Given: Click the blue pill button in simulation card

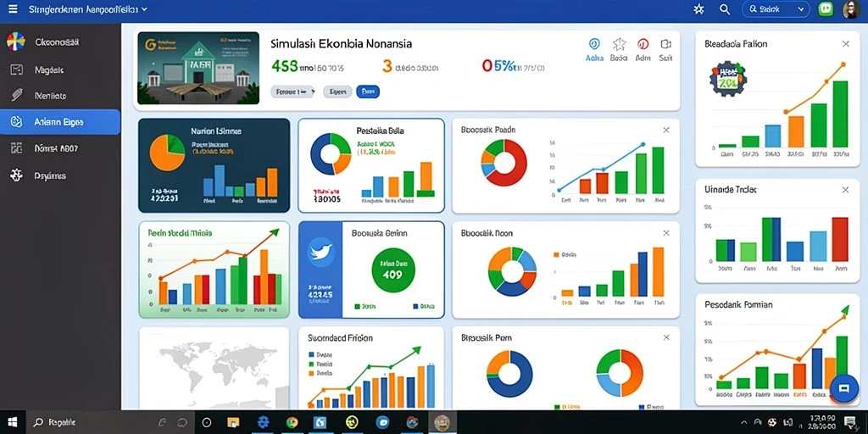Looking at the screenshot, I should point(368,92).
